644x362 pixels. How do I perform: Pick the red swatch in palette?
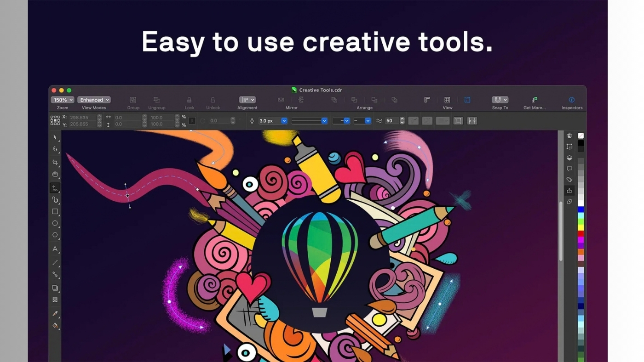point(581,234)
